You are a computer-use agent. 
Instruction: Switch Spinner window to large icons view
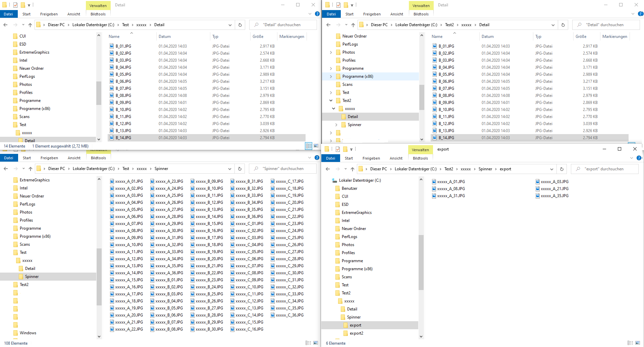pyautogui.click(x=316, y=343)
